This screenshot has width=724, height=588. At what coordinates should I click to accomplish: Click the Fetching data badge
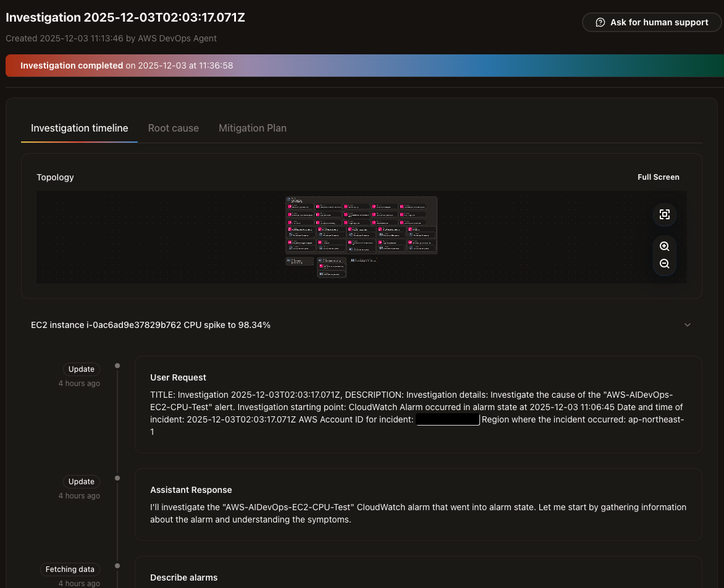coord(70,569)
